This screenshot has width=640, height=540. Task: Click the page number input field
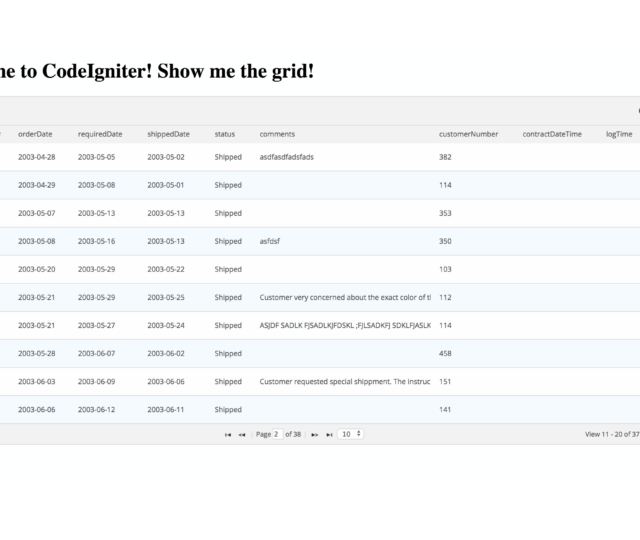pyautogui.click(x=278, y=434)
